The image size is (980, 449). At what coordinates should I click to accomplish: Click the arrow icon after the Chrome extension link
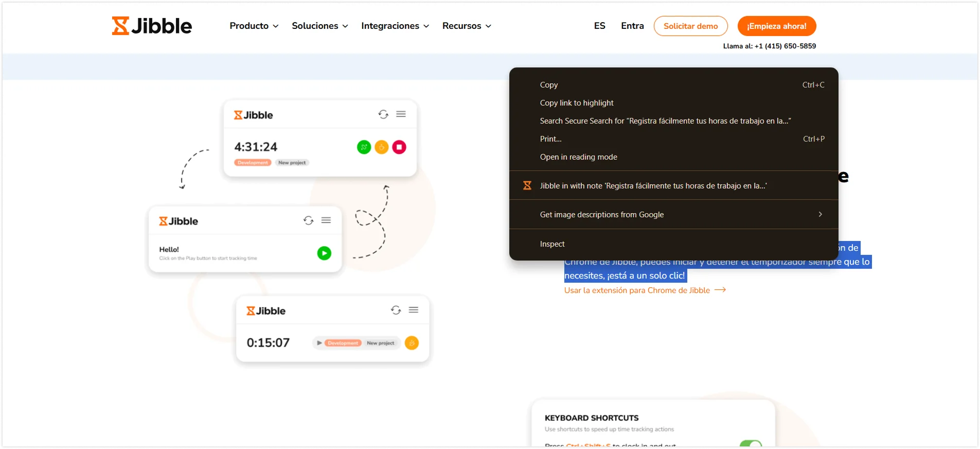pyautogui.click(x=720, y=290)
